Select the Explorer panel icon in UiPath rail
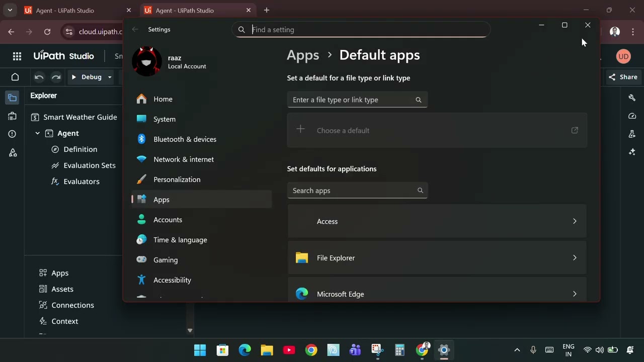This screenshot has width=644, height=362. click(13, 98)
